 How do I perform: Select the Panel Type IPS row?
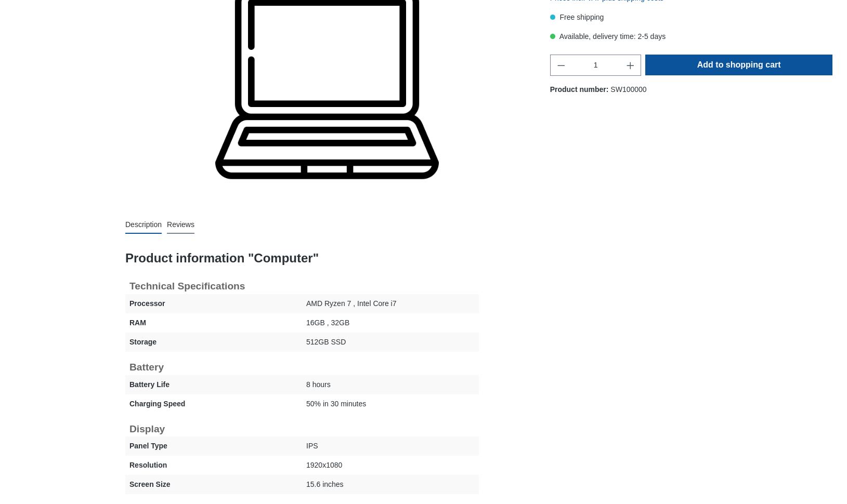(x=302, y=446)
